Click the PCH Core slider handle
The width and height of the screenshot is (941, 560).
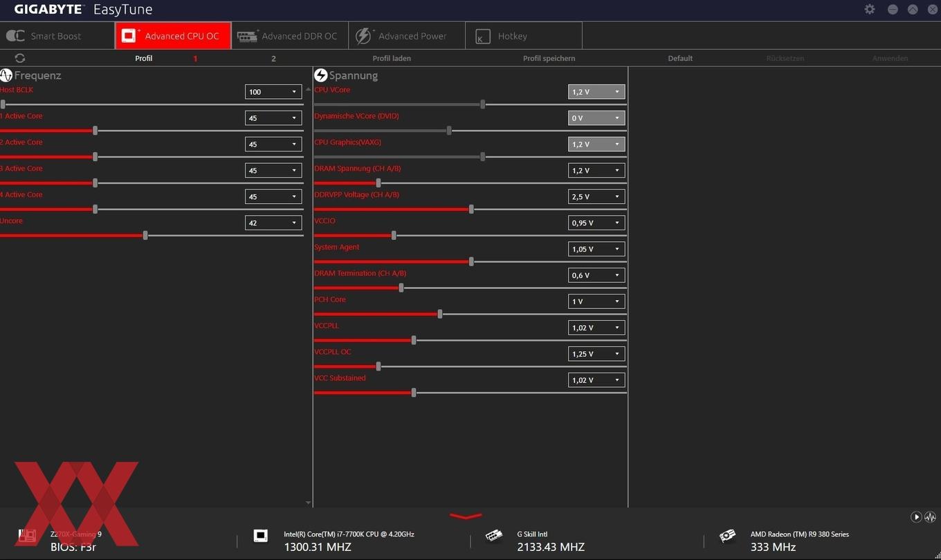tap(440, 314)
